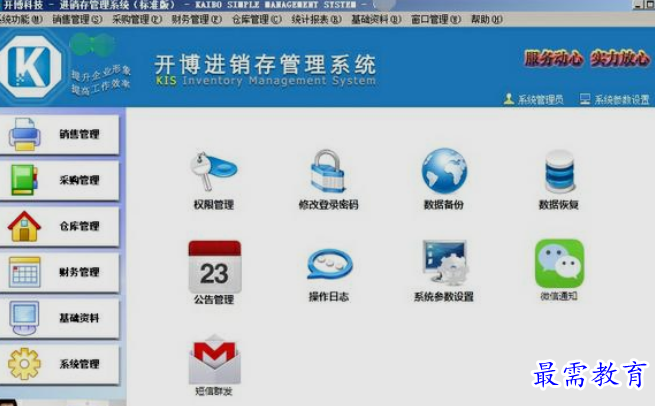Click the 系统管理员 user icon
The width and height of the screenshot is (655, 406).
pyautogui.click(x=508, y=99)
